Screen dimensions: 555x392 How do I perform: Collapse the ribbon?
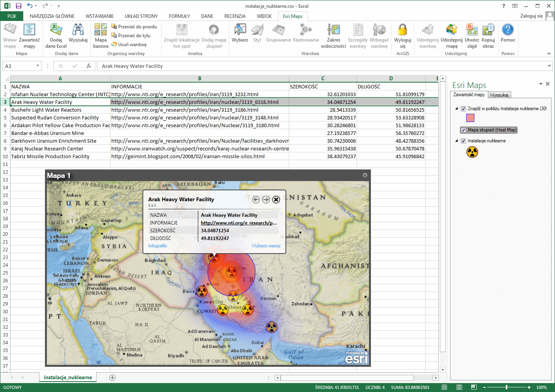[549, 54]
